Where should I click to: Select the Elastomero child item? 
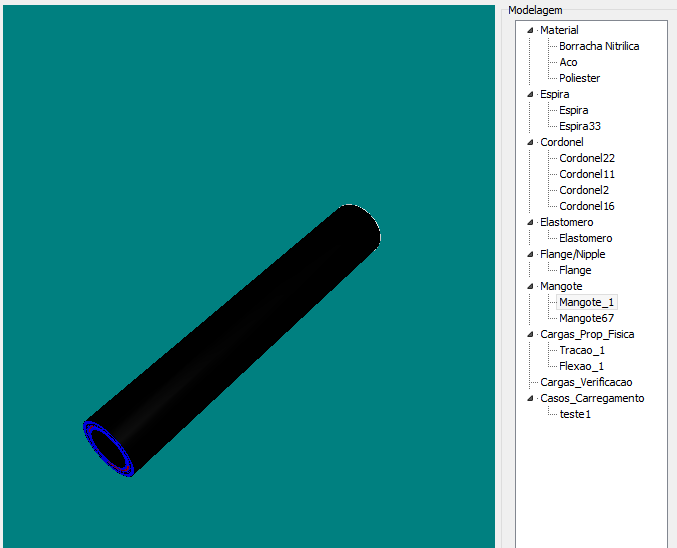[x=585, y=238]
